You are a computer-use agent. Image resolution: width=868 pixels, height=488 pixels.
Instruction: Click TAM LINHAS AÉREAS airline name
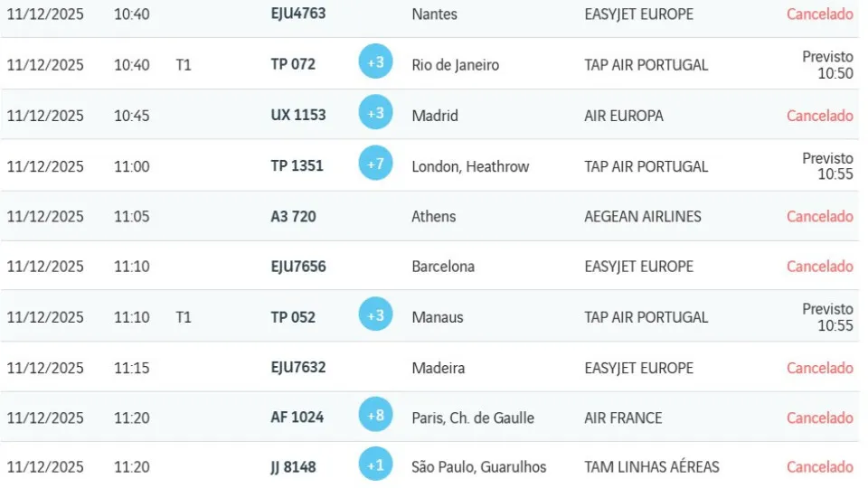[x=652, y=467]
